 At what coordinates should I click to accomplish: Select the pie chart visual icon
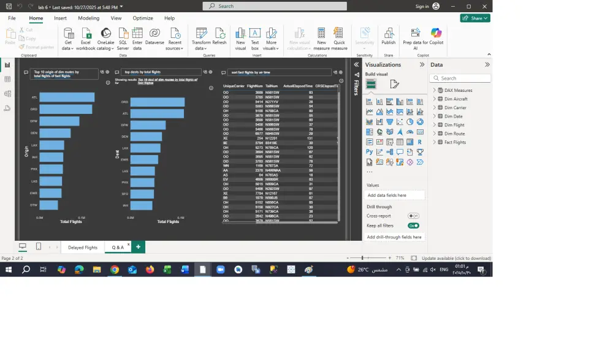tap(411, 121)
